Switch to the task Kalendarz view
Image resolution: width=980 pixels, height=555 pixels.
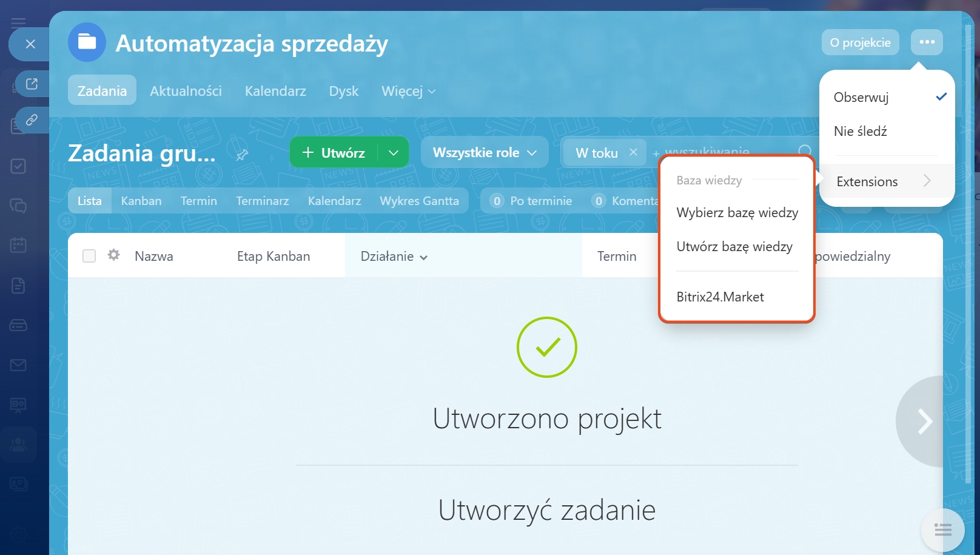[334, 201]
